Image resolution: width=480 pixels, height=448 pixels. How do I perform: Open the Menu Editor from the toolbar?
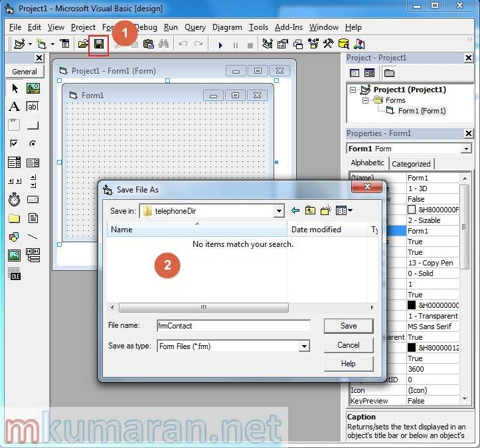click(64, 44)
